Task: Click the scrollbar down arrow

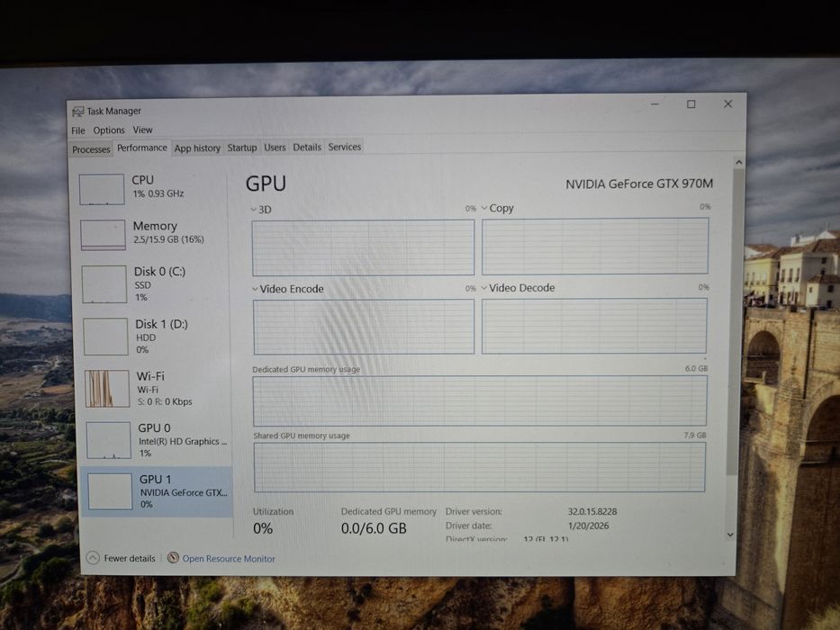Action: 731,535
